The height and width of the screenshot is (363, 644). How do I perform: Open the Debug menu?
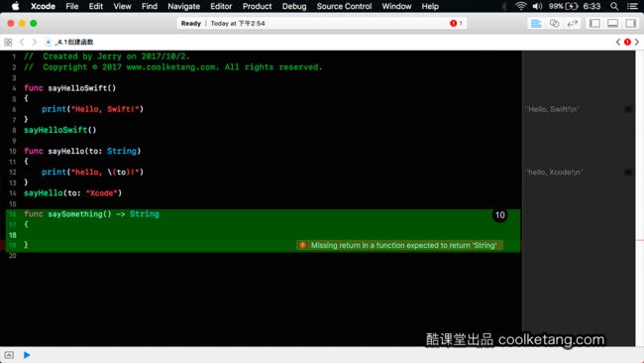click(x=294, y=6)
